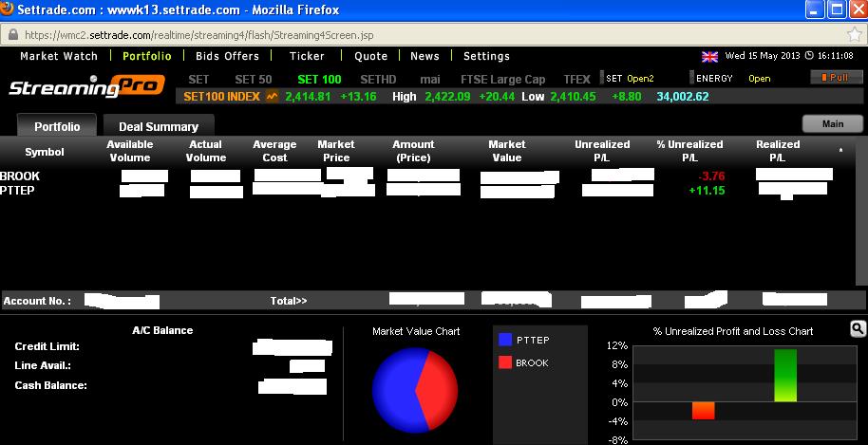868x445 pixels.
Task: Click the Cash Balance label
Action: (x=51, y=385)
